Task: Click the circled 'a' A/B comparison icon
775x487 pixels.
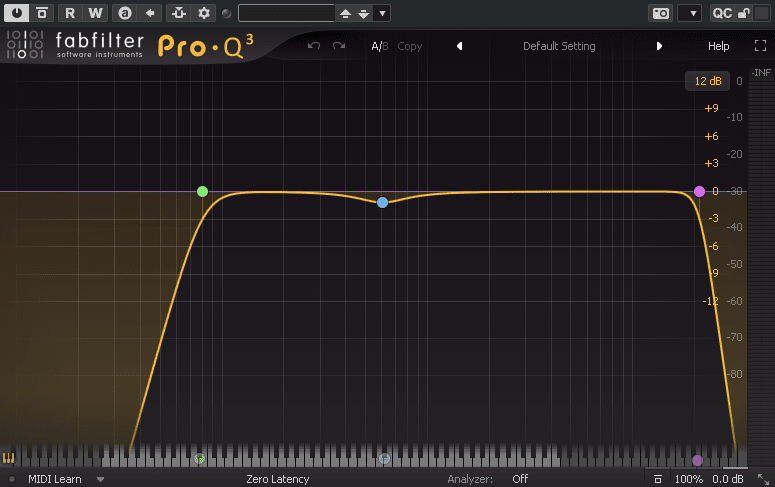Action: 125,13
